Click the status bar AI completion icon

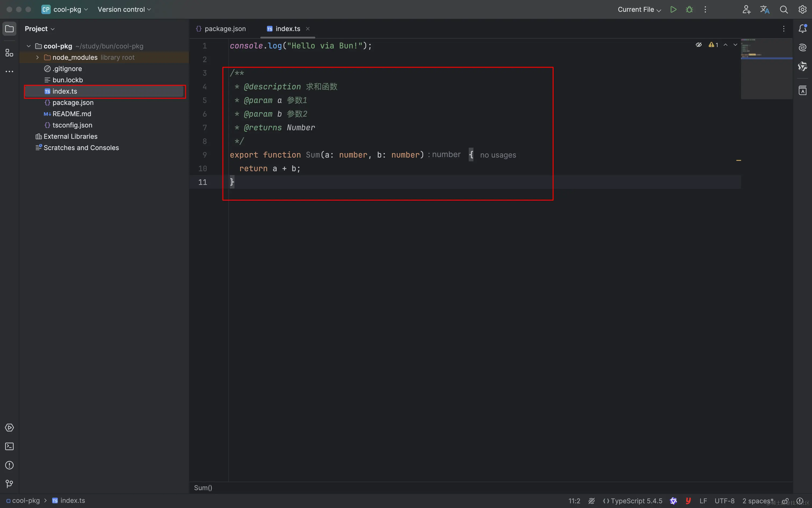tap(592, 501)
